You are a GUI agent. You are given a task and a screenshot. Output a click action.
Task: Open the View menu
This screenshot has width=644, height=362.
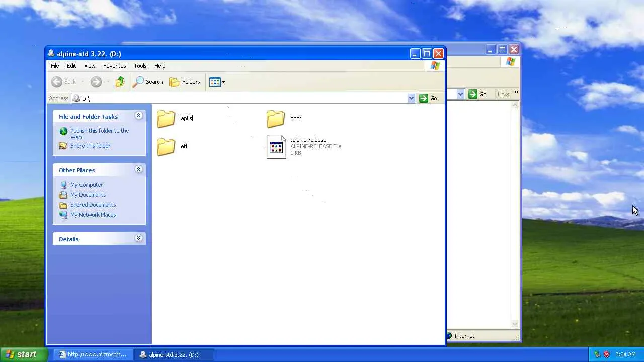click(90, 66)
